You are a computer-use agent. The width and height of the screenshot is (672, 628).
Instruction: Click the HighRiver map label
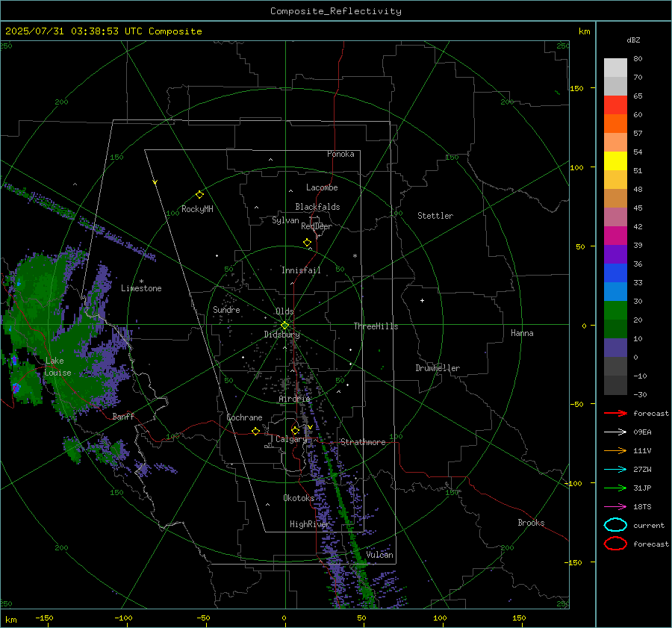[x=309, y=524]
